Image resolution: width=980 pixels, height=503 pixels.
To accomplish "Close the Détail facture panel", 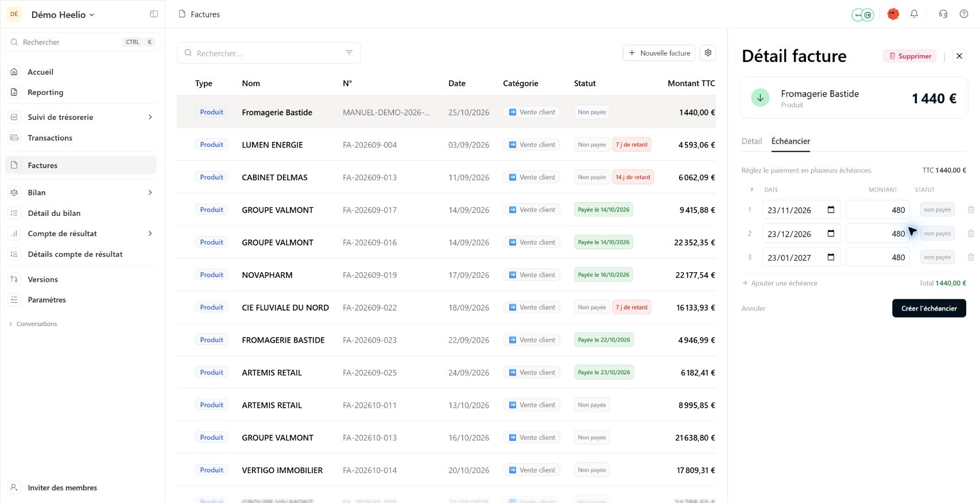I will coord(959,56).
